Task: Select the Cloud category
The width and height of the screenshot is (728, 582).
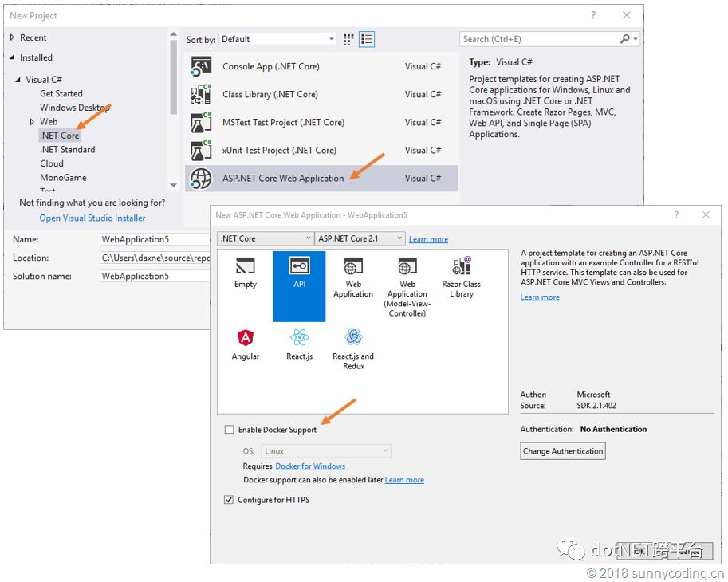Action: click(52, 163)
